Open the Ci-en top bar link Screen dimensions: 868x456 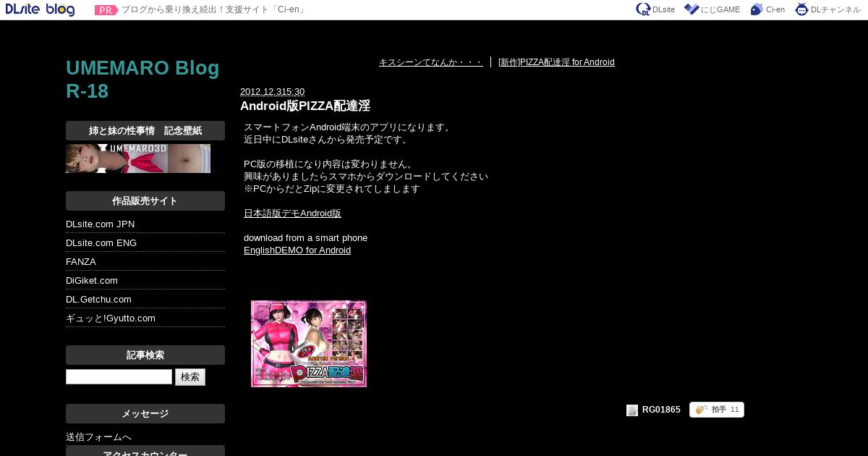(x=775, y=10)
